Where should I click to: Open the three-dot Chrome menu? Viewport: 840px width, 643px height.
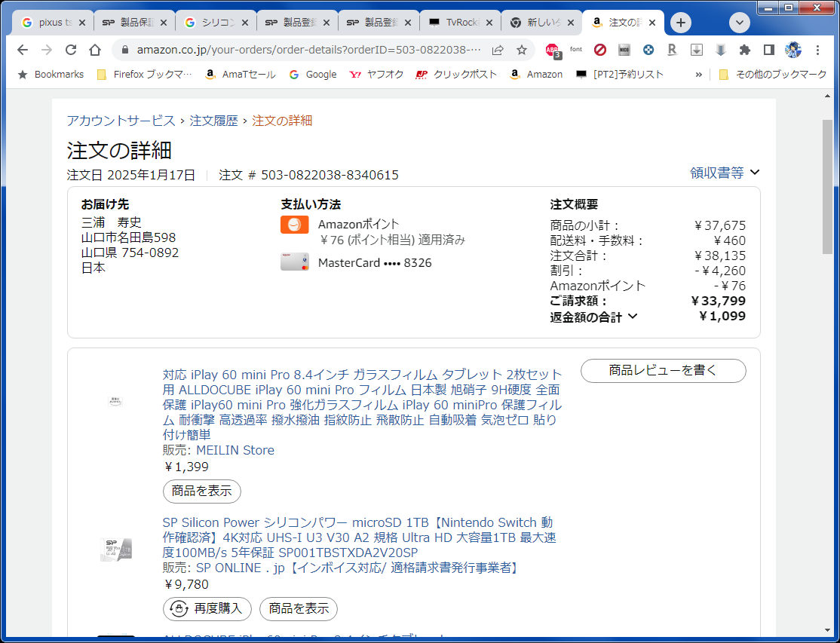(818, 50)
